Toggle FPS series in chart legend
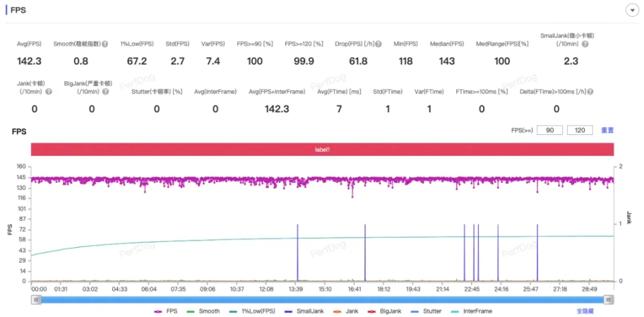Image resolution: width=644 pixels, height=317 pixels. point(166,311)
